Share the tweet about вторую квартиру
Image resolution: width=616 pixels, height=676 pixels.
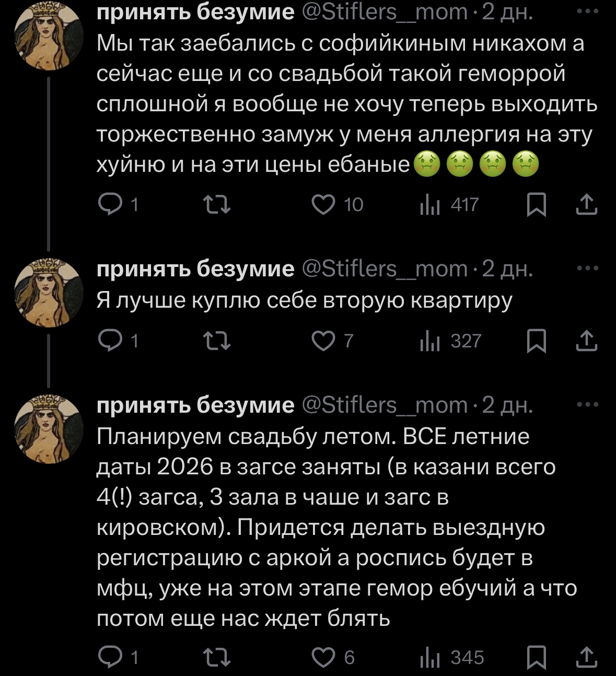click(586, 341)
